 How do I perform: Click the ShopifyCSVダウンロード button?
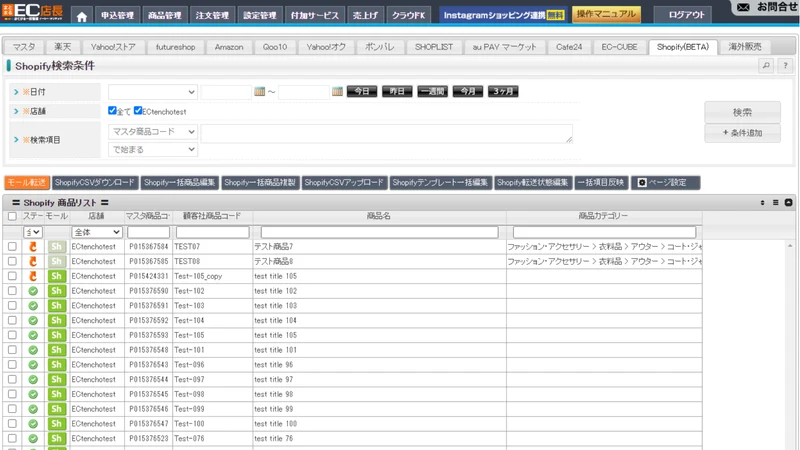coord(95,183)
